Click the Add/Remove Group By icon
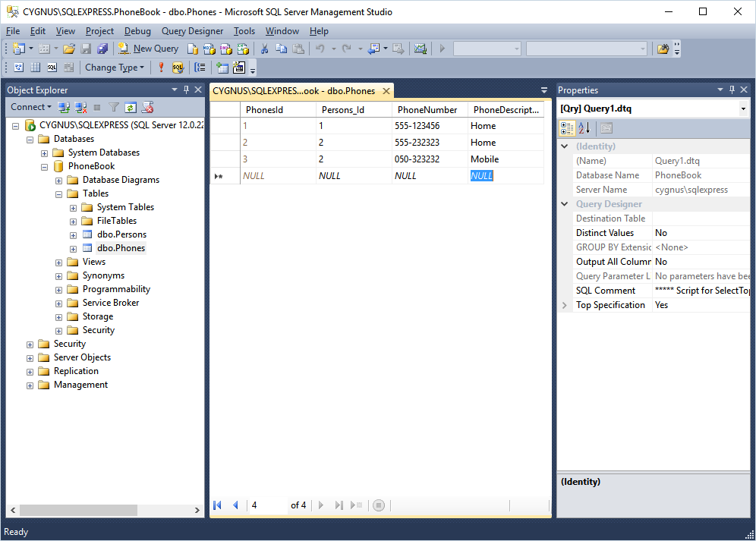The image size is (756, 541). click(200, 68)
